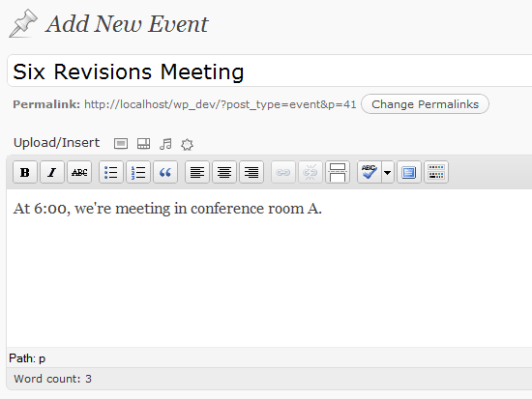
Task: Apply strikethrough ABC formatting
Action: [79, 172]
